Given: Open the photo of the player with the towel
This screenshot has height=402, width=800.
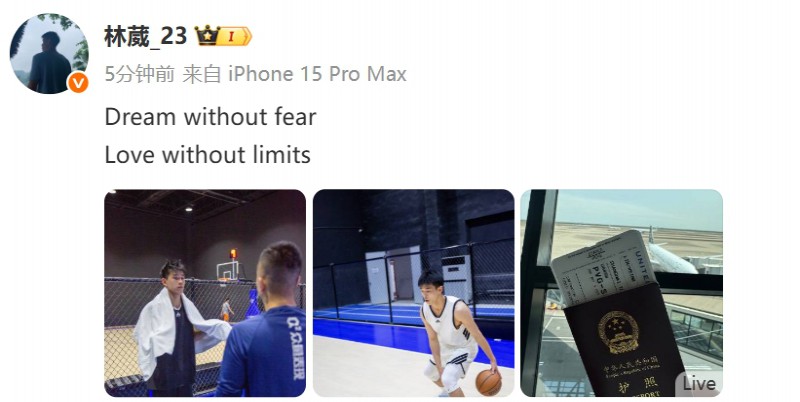Looking at the screenshot, I should pos(205,293).
